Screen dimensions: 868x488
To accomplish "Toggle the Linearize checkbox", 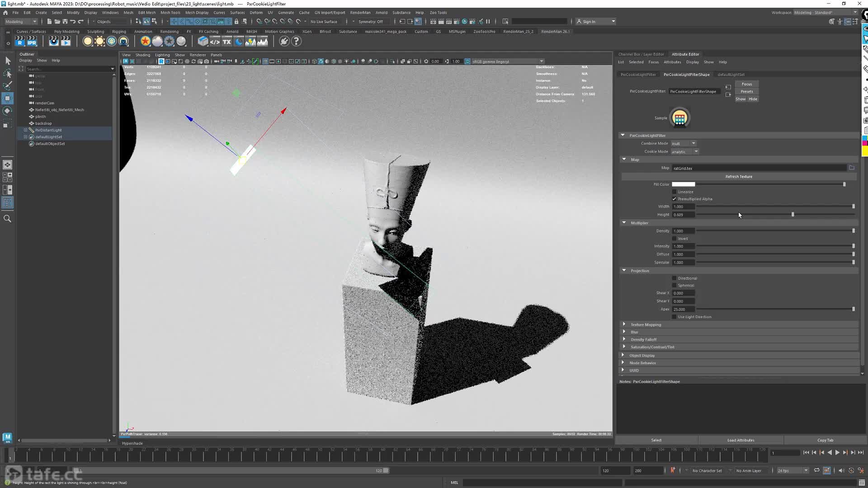I will point(675,192).
